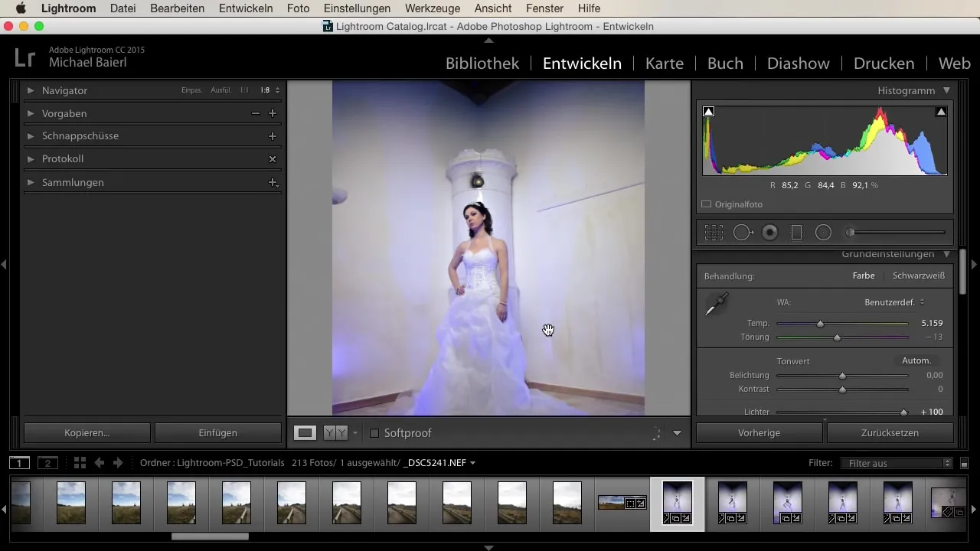Expand the Vorgaben panel
This screenshot has height=551, width=980.
[x=31, y=113]
